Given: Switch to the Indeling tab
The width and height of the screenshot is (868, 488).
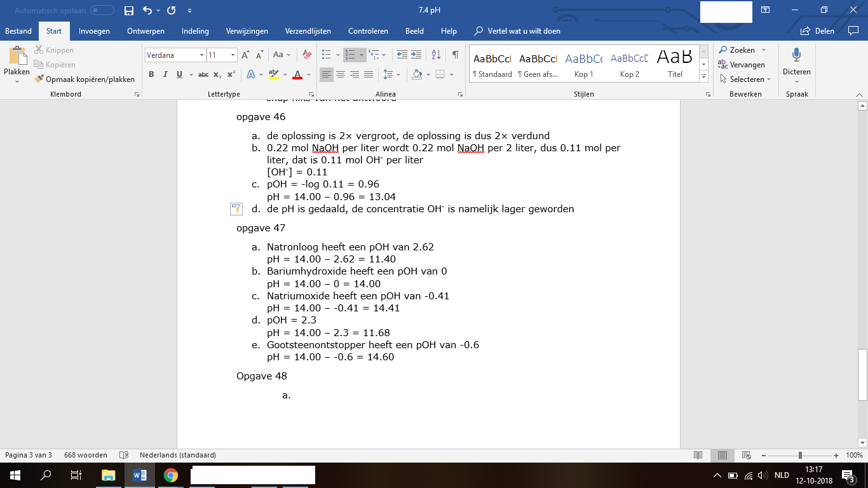Looking at the screenshot, I should click(195, 31).
